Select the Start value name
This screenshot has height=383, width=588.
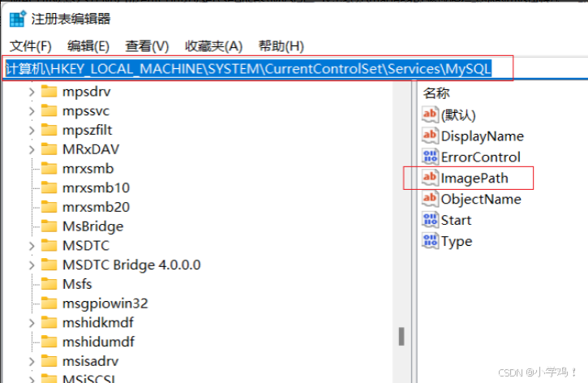456,220
